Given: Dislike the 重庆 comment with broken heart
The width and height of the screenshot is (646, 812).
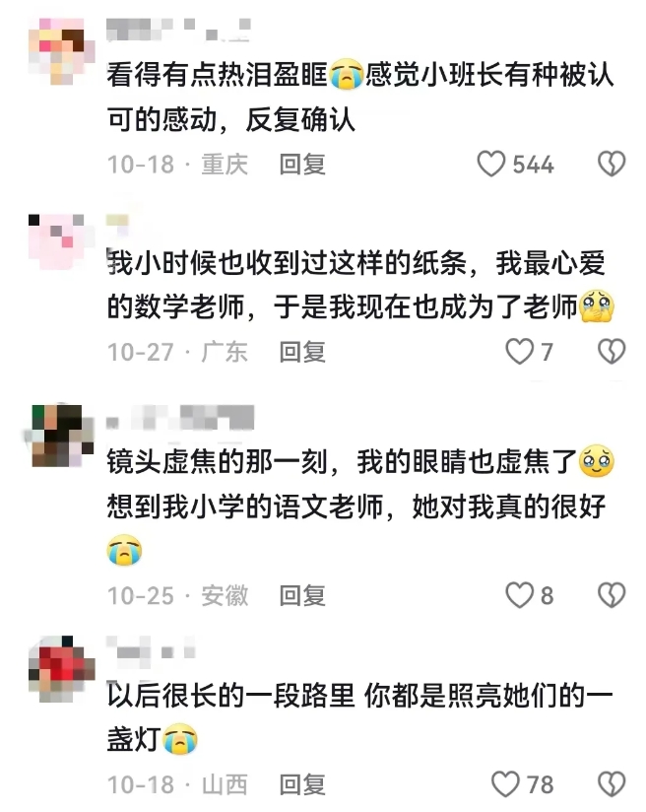Looking at the screenshot, I should (612, 164).
